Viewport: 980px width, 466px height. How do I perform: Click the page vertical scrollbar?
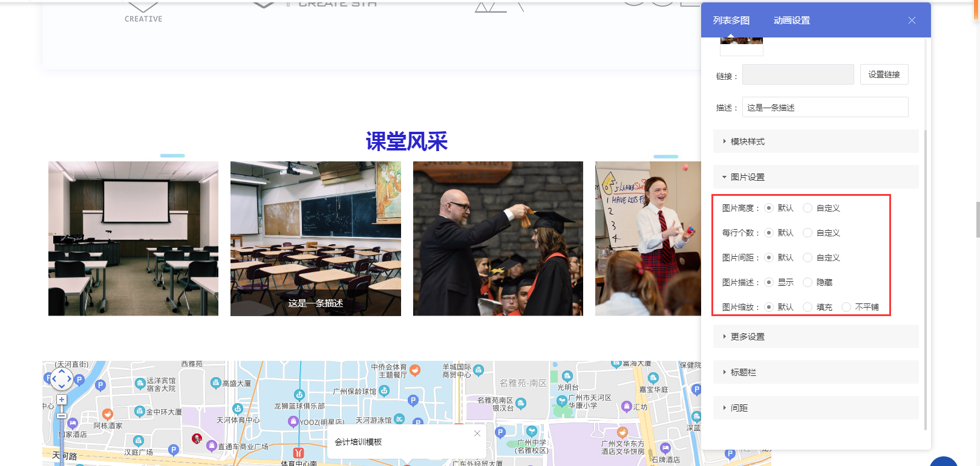coord(977,220)
